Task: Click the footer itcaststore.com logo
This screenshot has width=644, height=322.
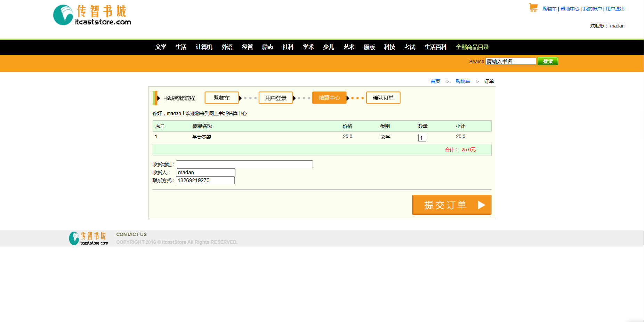Action: tap(89, 238)
